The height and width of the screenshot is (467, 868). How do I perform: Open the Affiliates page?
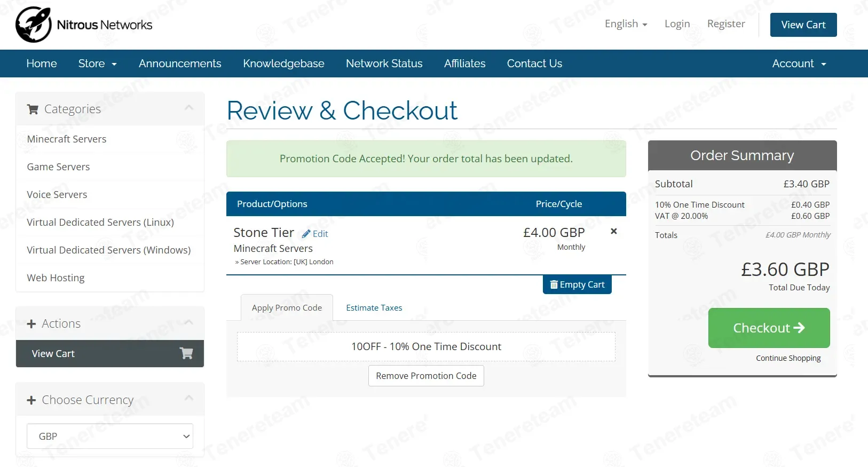point(465,64)
